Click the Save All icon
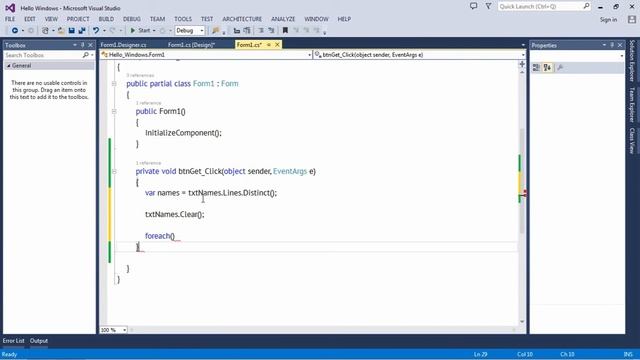Viewport: 640px width, 360px height. click(x=82, y=31)
